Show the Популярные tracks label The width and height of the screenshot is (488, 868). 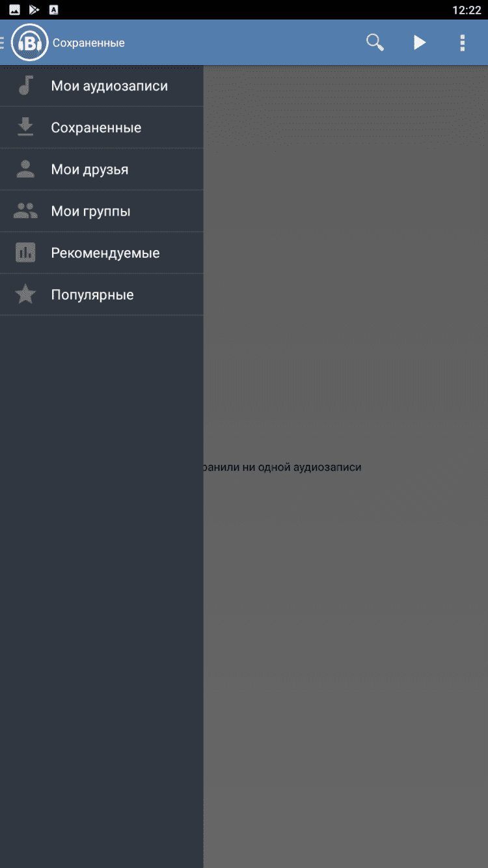click(92, 295)
